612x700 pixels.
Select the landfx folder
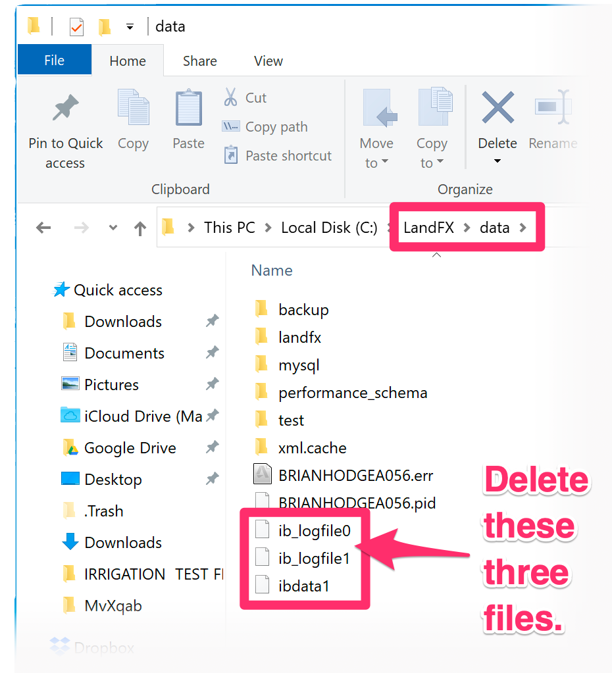(288, 337)
